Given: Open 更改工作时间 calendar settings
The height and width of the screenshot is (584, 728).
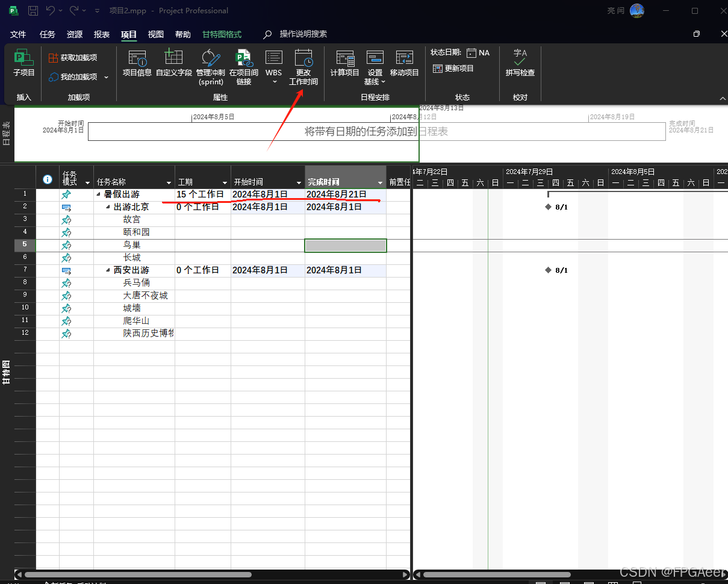Looking at the screenshot, I should (303, 67).
